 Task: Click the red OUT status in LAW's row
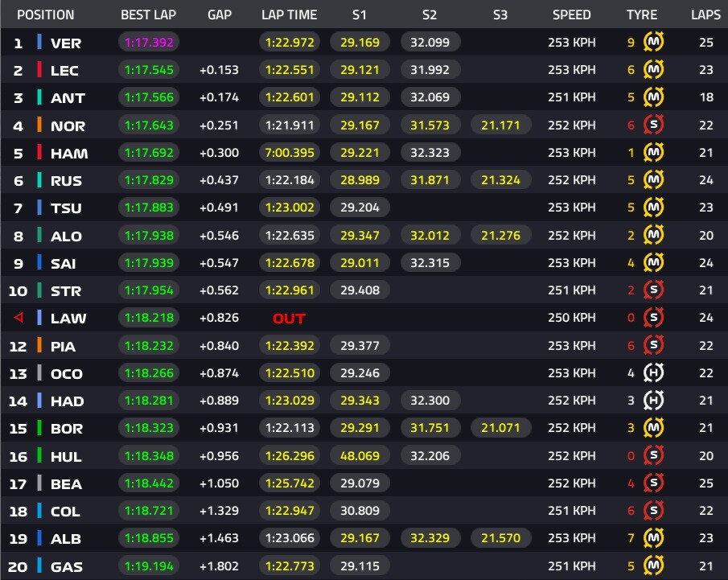coord(289,318)
